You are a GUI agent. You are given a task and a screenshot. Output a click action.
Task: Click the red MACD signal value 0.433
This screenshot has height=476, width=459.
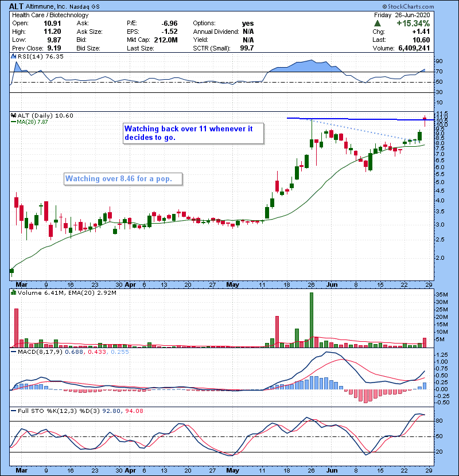click(x=97, y=352)
